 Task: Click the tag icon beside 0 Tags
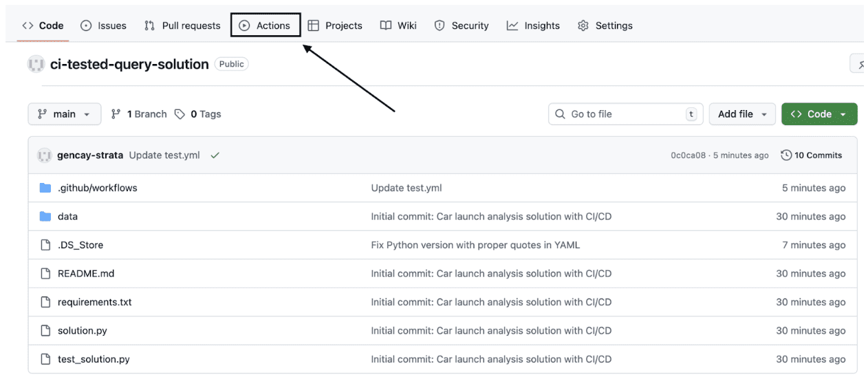click(x=180, y=114)
